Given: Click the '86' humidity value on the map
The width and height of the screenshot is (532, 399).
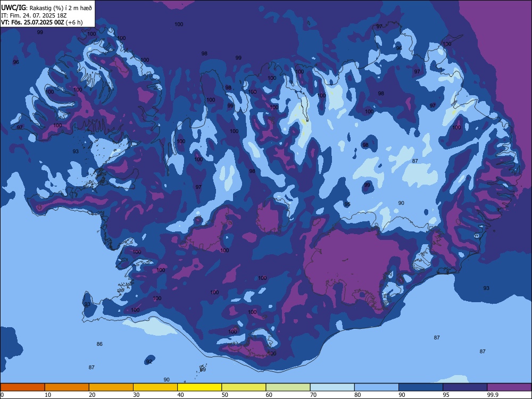Looking at the screenshot, I should pyautogui.click(x=99, y=344).
